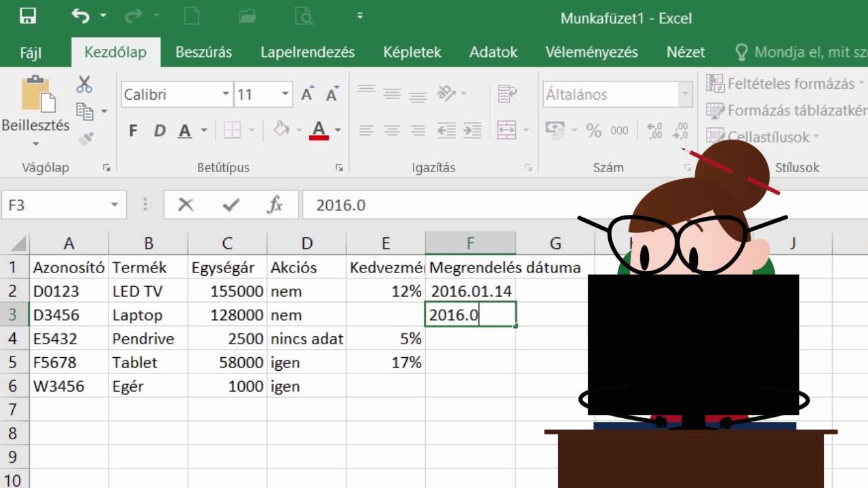Switch to the Képletek tab
The height and width of the screenshot is (488, 868).
(412, 52)
